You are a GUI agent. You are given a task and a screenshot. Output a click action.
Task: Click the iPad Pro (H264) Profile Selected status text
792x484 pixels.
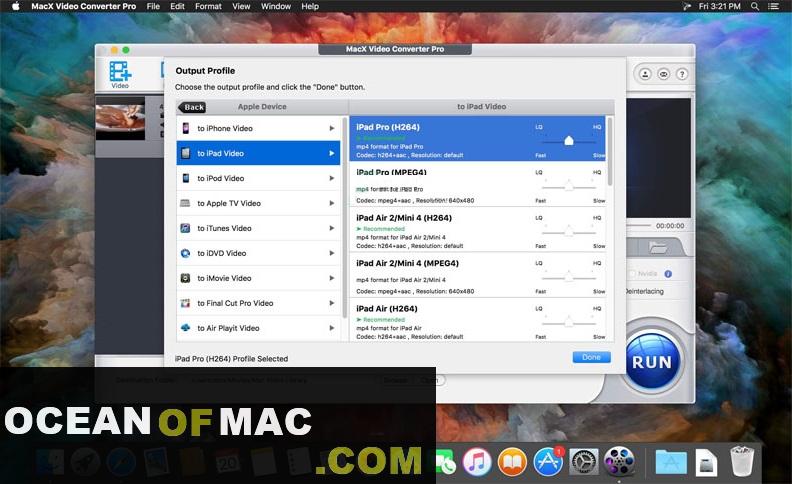pos(231,359)
